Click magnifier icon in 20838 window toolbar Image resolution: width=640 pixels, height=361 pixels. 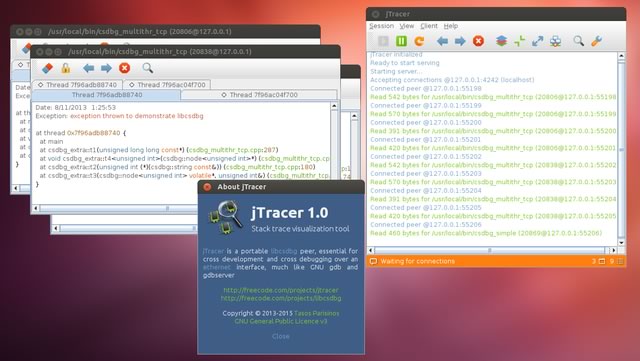(148, 68)
